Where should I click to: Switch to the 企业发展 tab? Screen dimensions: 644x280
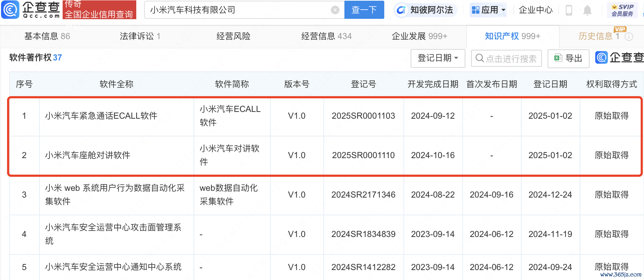[x=419, y=36]
